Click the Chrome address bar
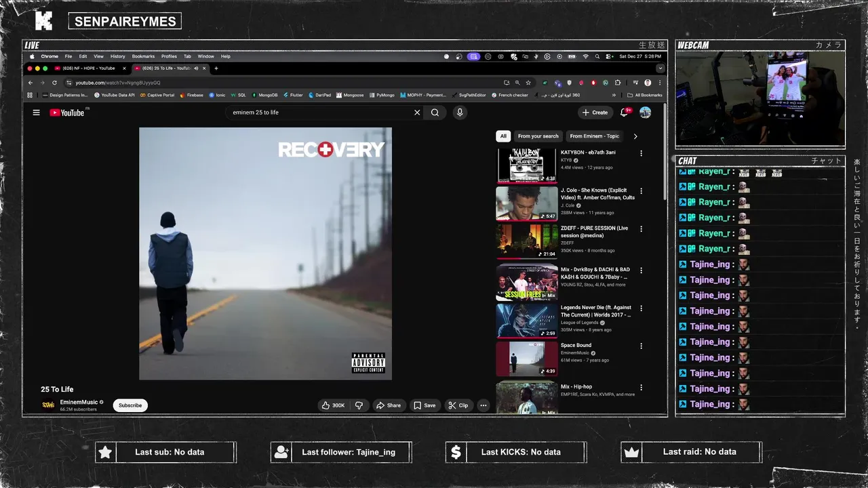This screenshot has height=488, width=868. click(285, 83)
